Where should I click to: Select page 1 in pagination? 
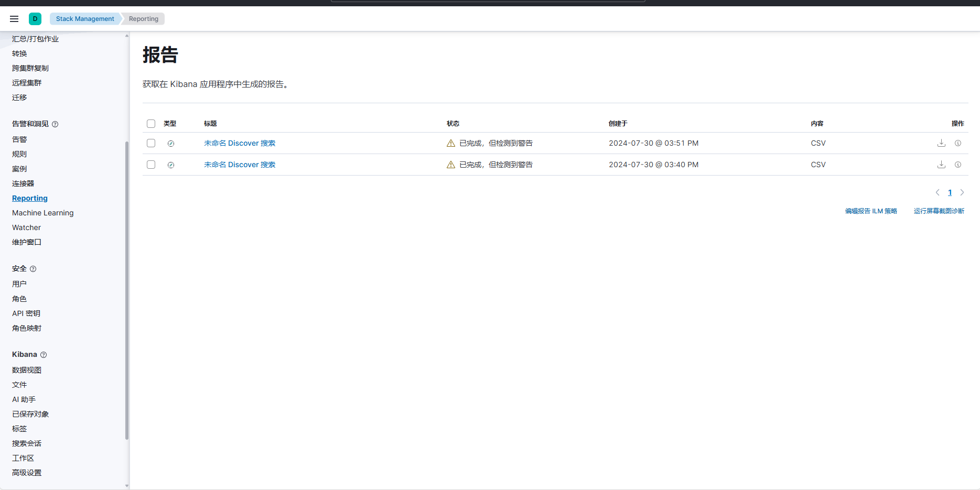point(950,192)
